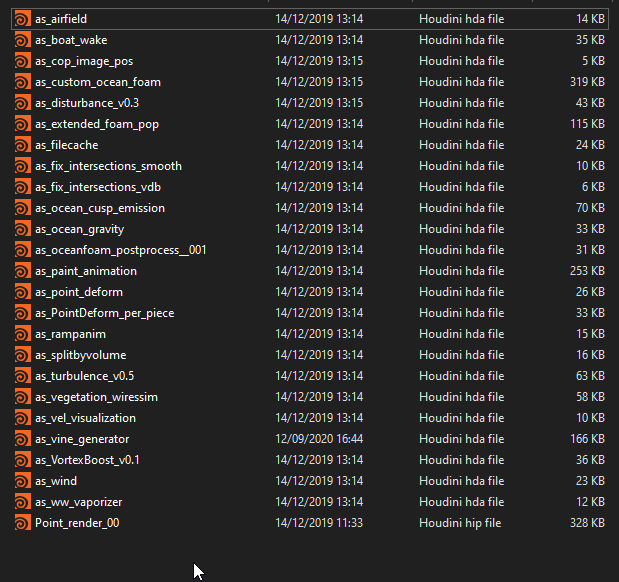Click the as_splitbyvolume file name
The height and width of the screenshot is (582, 619).
click(81, 355)
